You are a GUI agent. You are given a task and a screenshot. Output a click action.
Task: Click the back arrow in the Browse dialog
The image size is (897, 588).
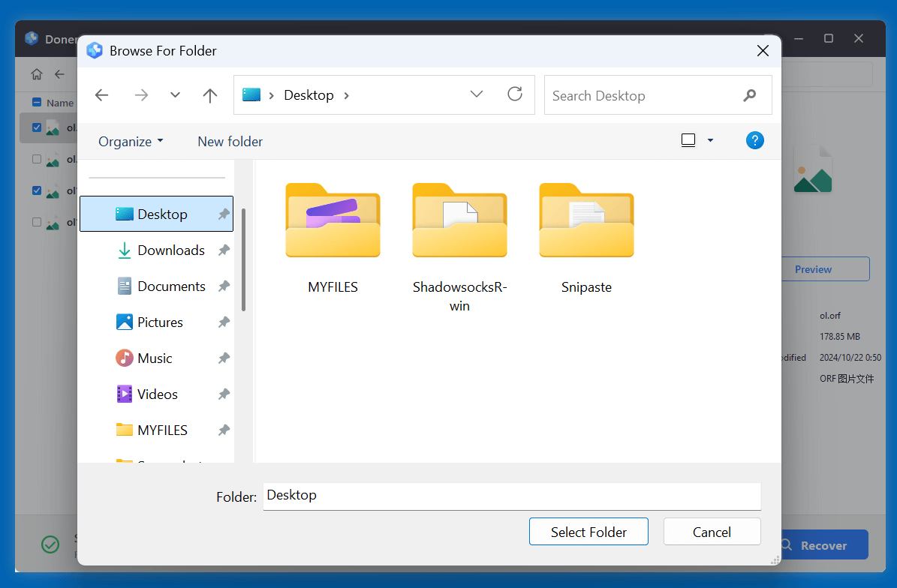tap(101, 94)
